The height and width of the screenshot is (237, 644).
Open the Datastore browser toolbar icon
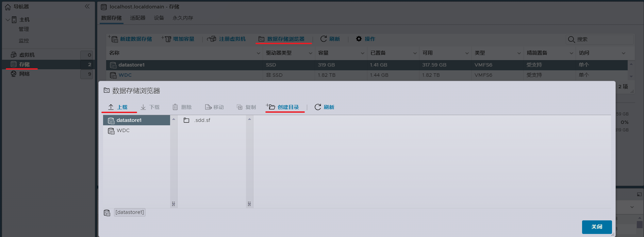coord(261,39)
